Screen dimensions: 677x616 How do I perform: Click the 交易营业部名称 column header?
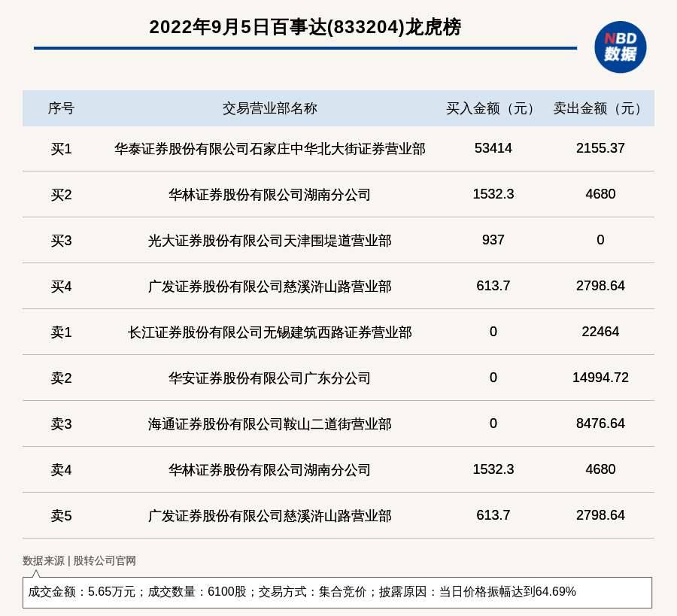pos(270,108)
